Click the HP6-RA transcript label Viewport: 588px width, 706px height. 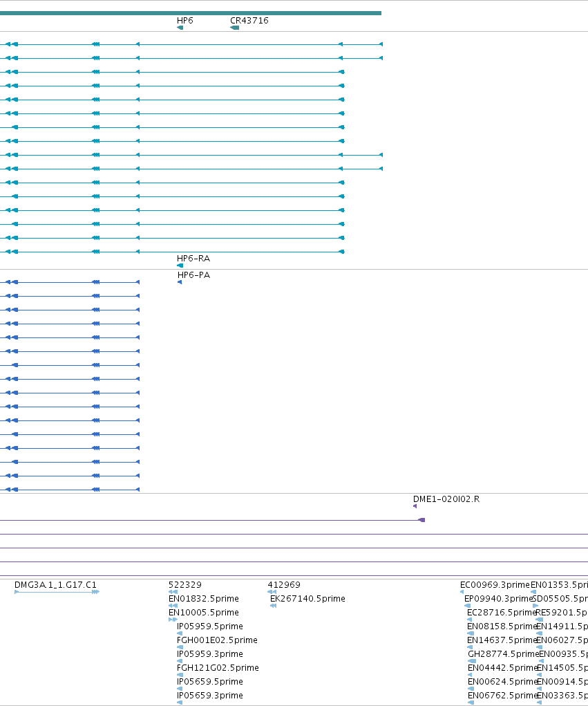[x=193, y=259]
